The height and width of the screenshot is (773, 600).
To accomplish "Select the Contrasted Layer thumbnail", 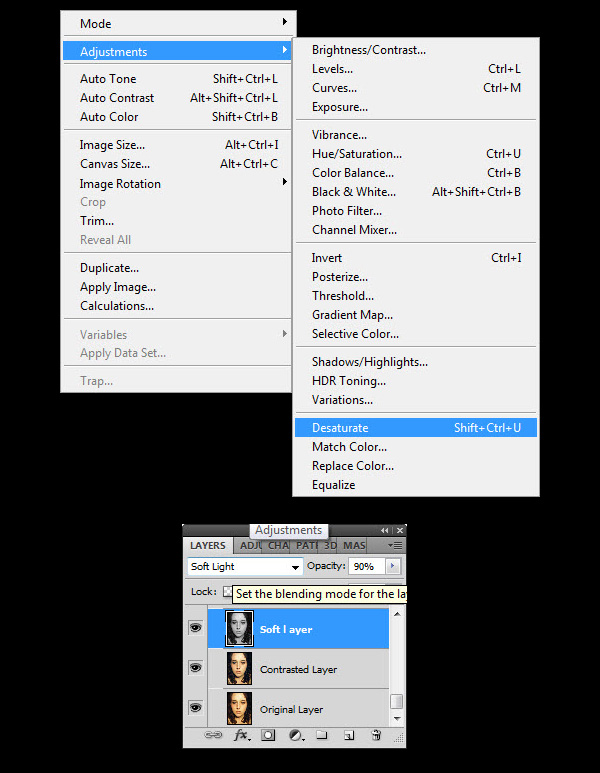I will coord(239,668).
